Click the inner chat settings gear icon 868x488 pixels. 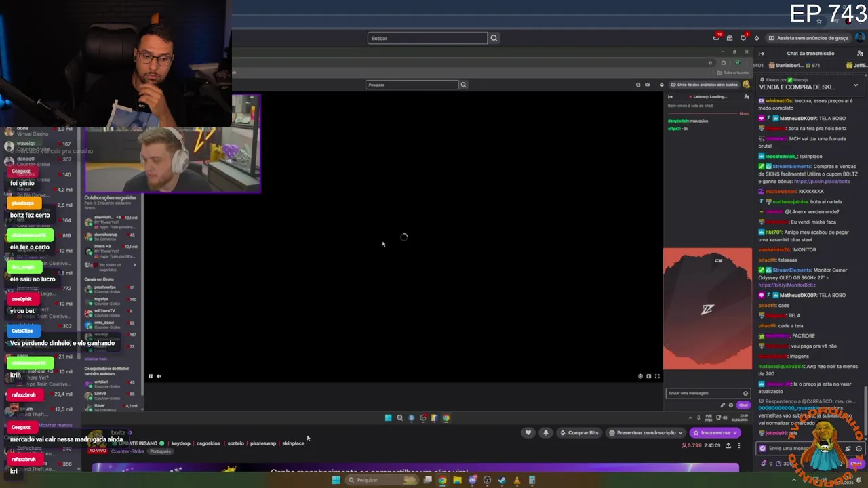[730, 405]
